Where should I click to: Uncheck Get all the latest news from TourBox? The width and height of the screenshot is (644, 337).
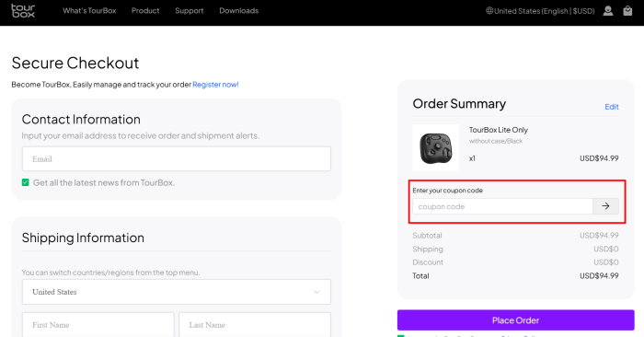pyautogui.click(x=26, y=182)
